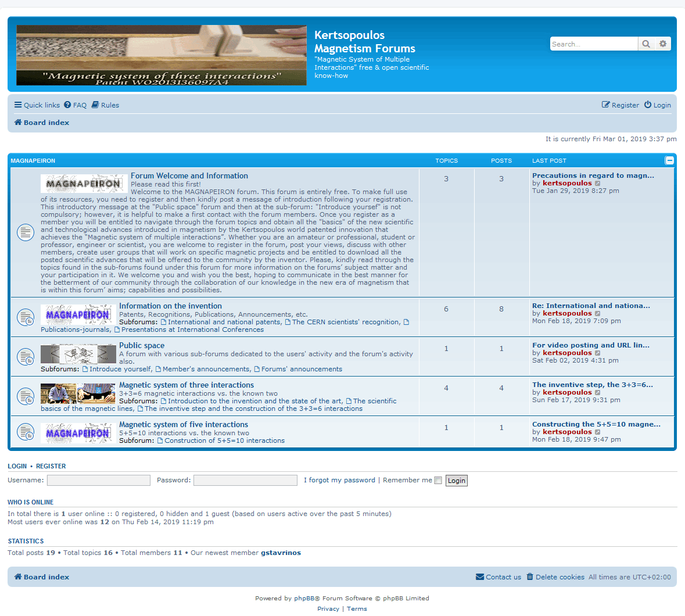685x616 pixels.
Task: Focus the Password input field
Action: coord(245,481)
